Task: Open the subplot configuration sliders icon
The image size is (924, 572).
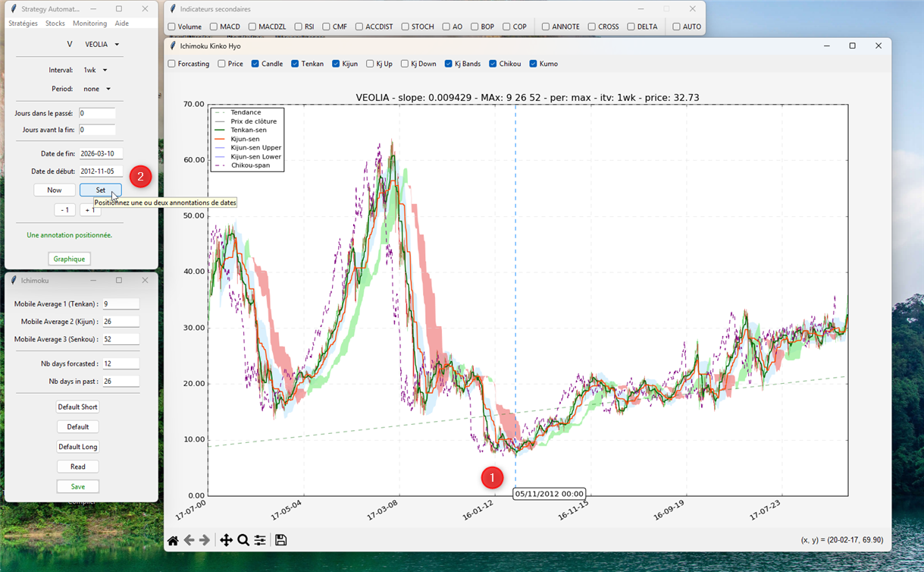Action: pos(260,540)
